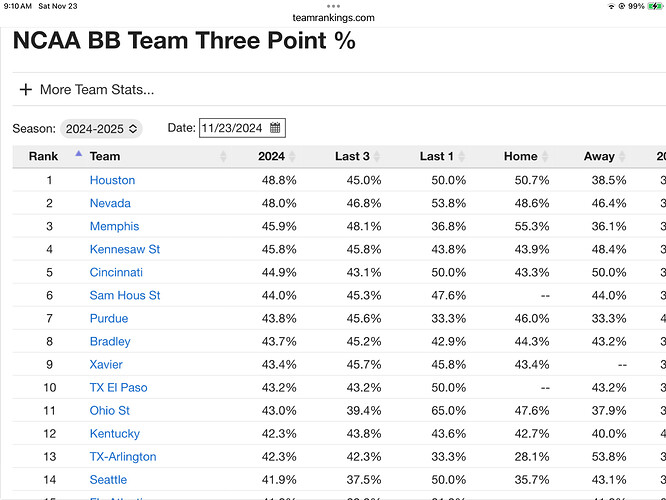
Task: Sort table by Team column arrows
Action: click(x=223, y=156)
